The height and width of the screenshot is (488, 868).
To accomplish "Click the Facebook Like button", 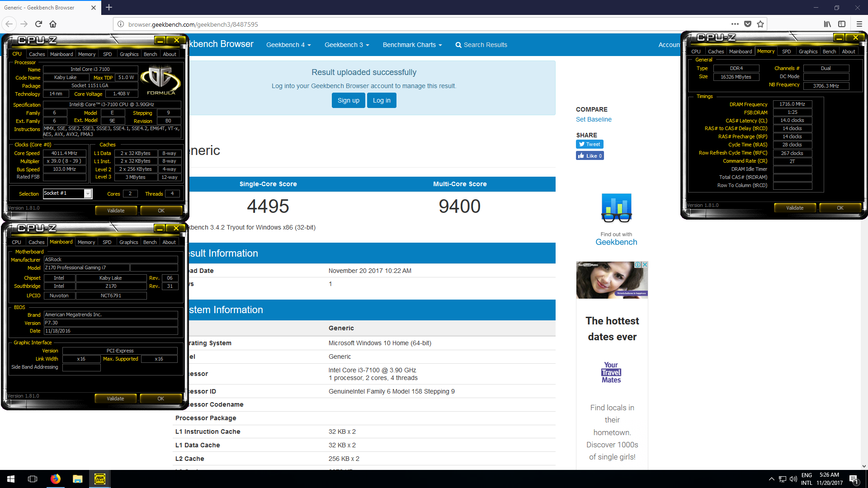I will pos(590,156).
